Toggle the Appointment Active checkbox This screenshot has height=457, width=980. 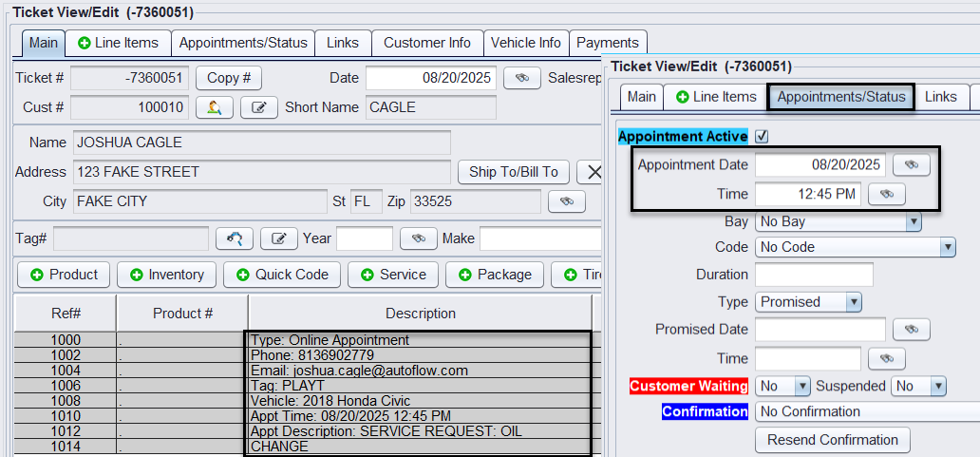coord(762,137)
